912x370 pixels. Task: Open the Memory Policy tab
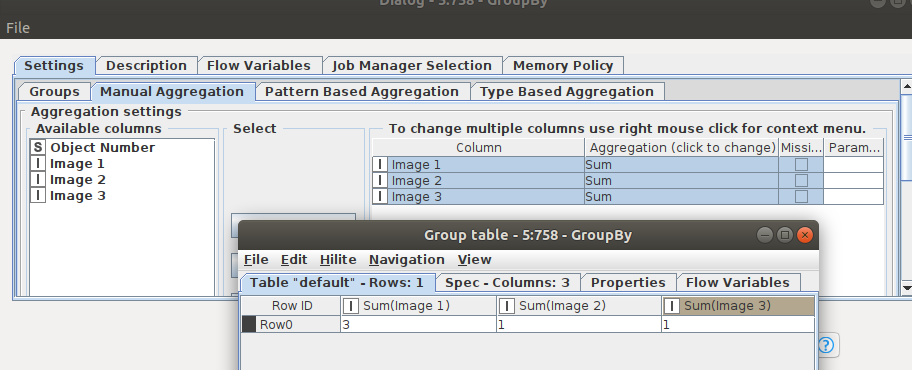click(563, 66)
